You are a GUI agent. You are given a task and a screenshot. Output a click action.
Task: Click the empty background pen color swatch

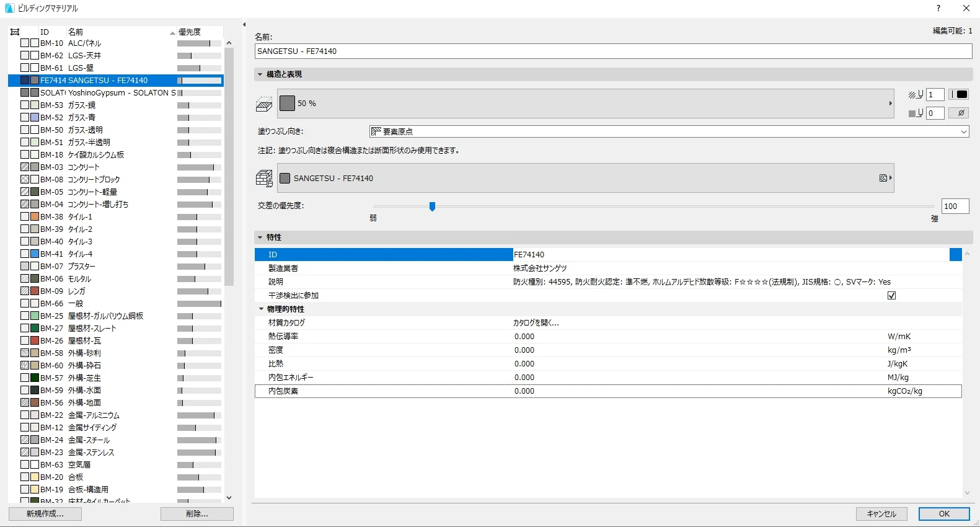(x=959, y=113)
